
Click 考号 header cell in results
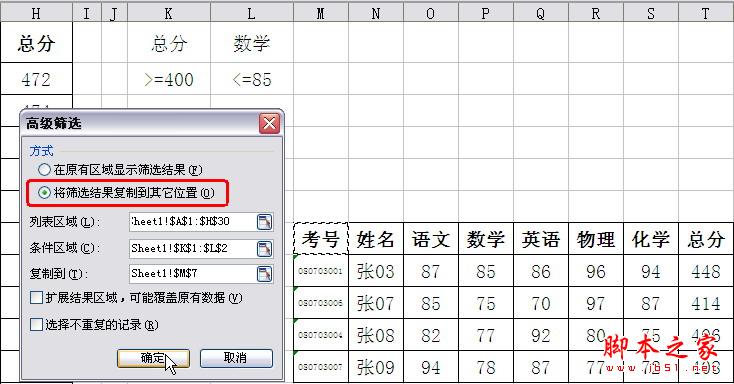[x=321, y=239]
